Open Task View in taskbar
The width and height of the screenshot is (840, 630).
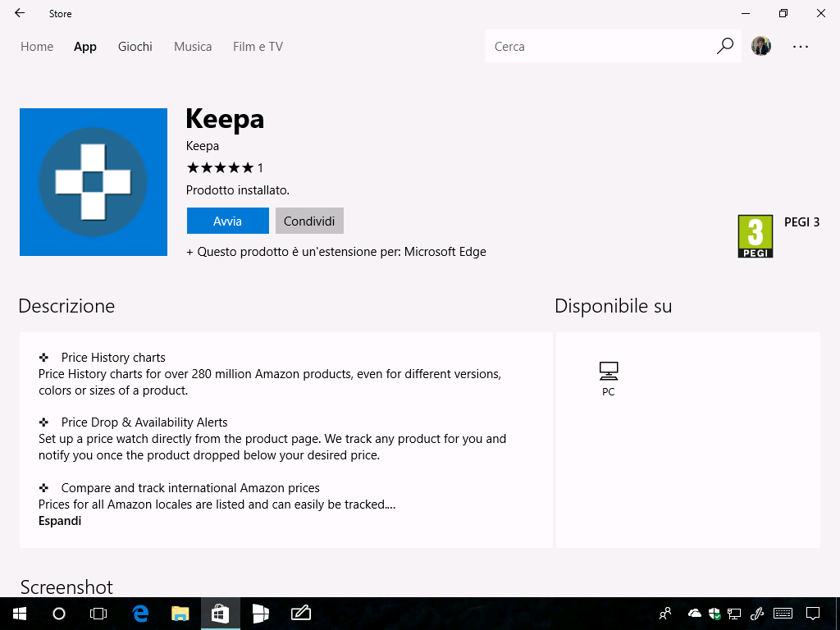(98, 614)
